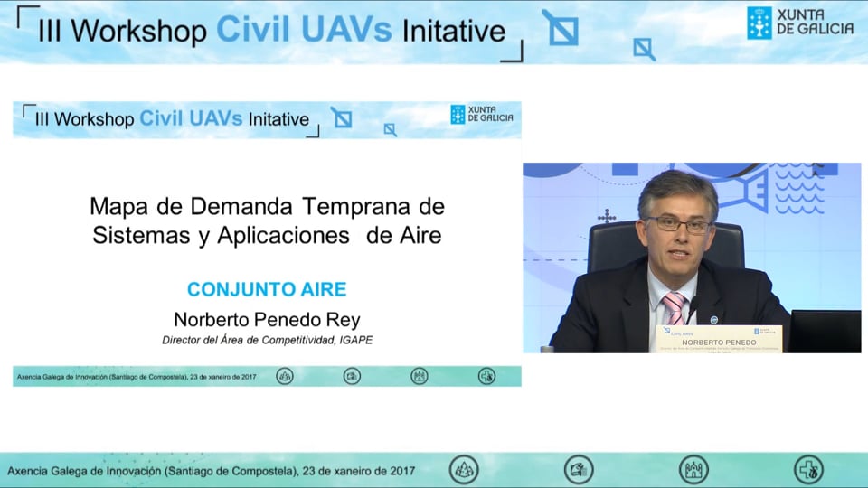Click the Xunta de Galicia logo top right
The width and height of the screenshot is (868, 488).
coord(799,23)
